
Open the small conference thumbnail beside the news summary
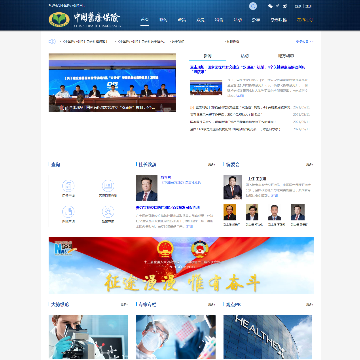(206, 88)
